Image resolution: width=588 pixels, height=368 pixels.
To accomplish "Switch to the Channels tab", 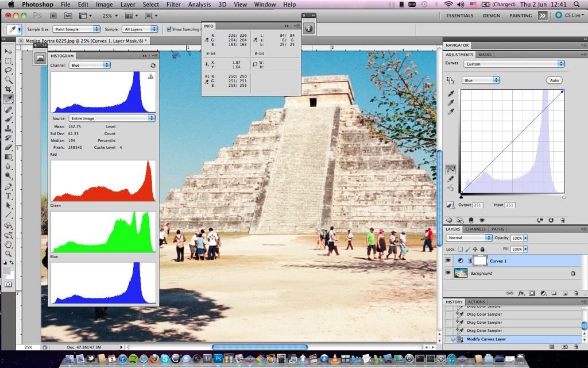I will tap(475, 229).
